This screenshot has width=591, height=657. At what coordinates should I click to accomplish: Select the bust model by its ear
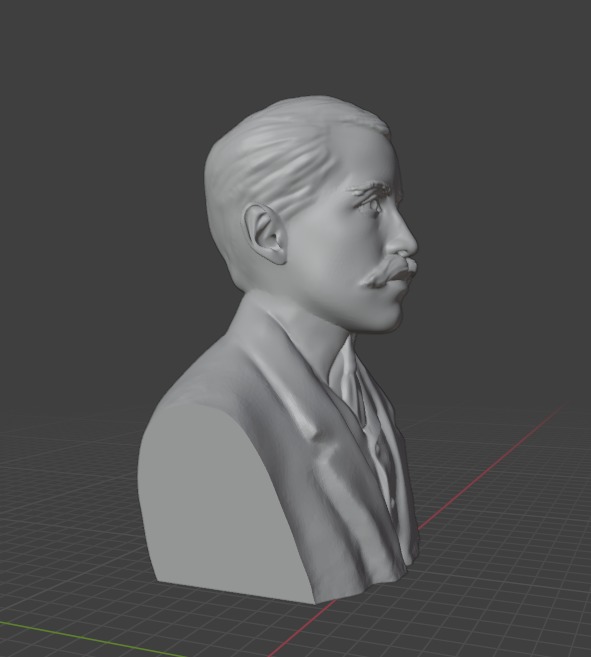tap(265, 234)
